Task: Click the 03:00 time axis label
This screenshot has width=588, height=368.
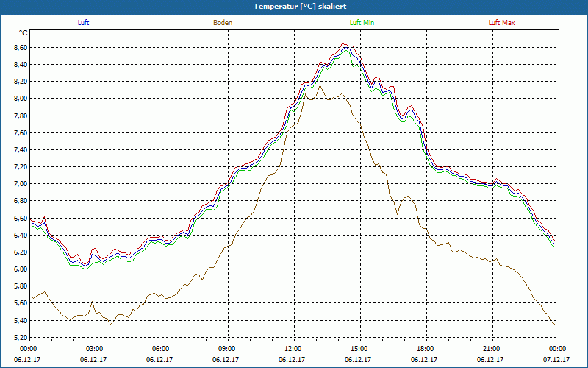Action: tap(93, 349)
